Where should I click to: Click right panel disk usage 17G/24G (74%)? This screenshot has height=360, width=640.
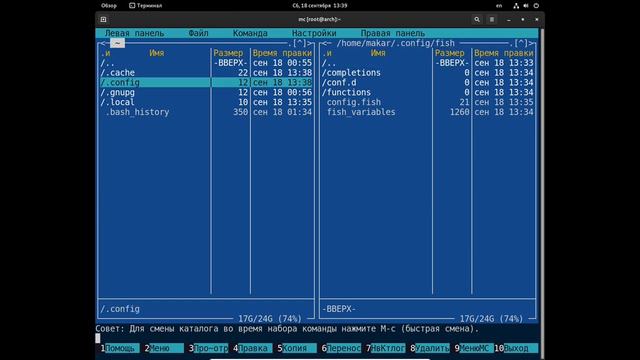[x=491, y=318]
